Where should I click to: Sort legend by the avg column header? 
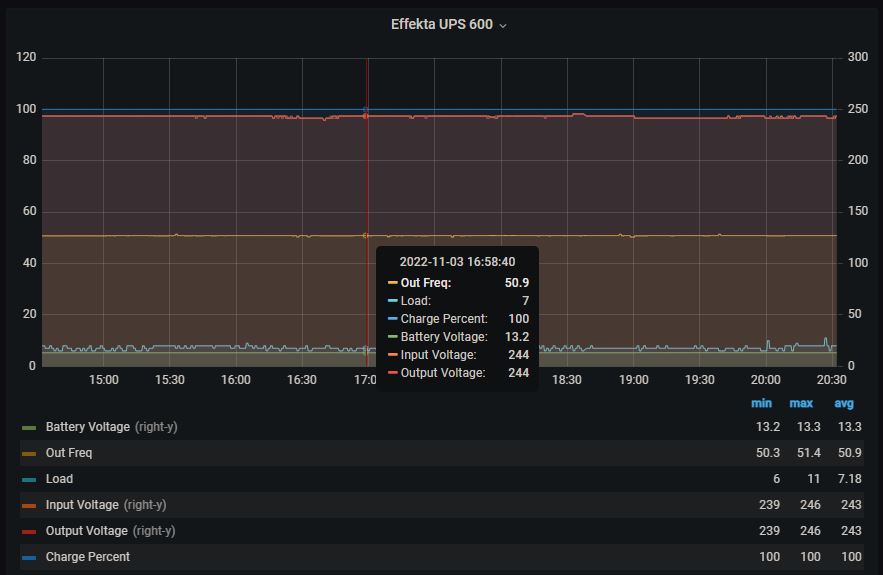(x=844, y=403)
